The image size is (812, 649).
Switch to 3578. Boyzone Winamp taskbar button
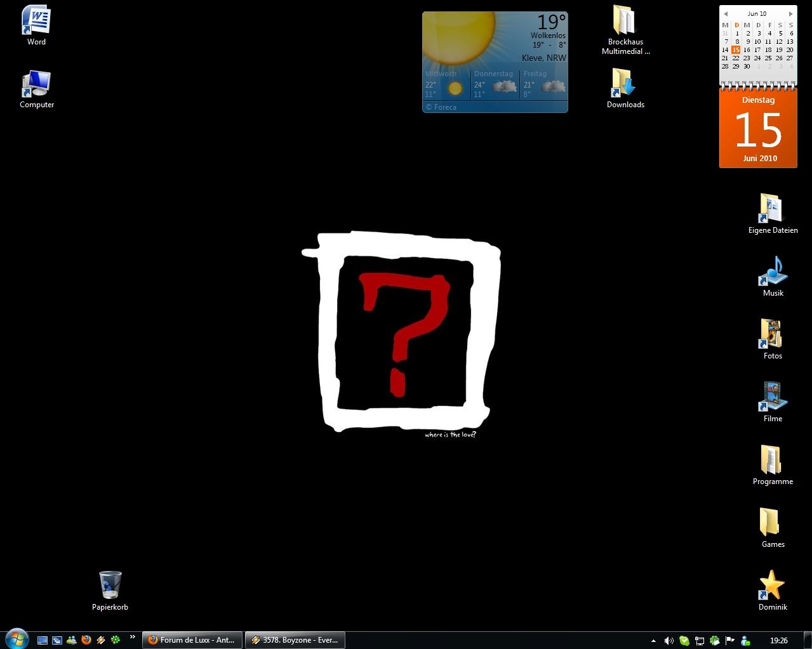[295, 640]
